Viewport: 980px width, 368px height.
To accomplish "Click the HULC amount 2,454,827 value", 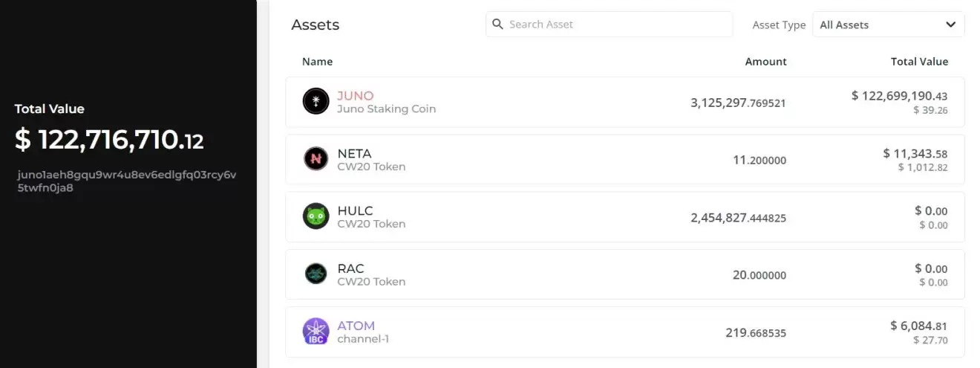I will pos(738,218).
